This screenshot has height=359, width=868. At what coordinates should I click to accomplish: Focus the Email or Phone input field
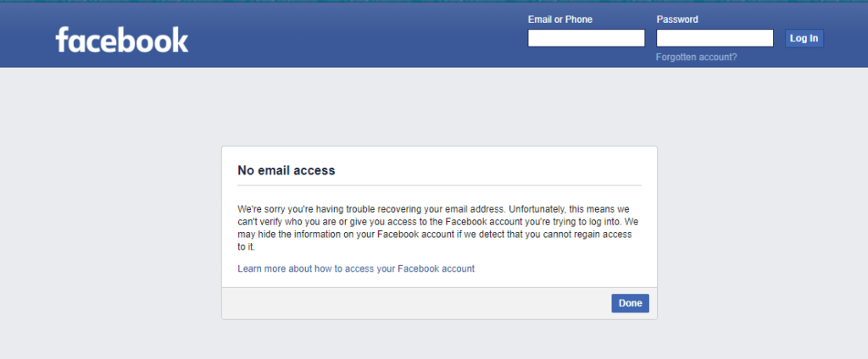point(587,38)
